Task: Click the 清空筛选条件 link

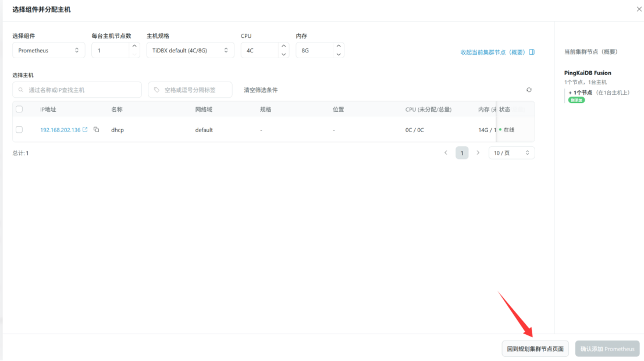Action: click(261, 90)
